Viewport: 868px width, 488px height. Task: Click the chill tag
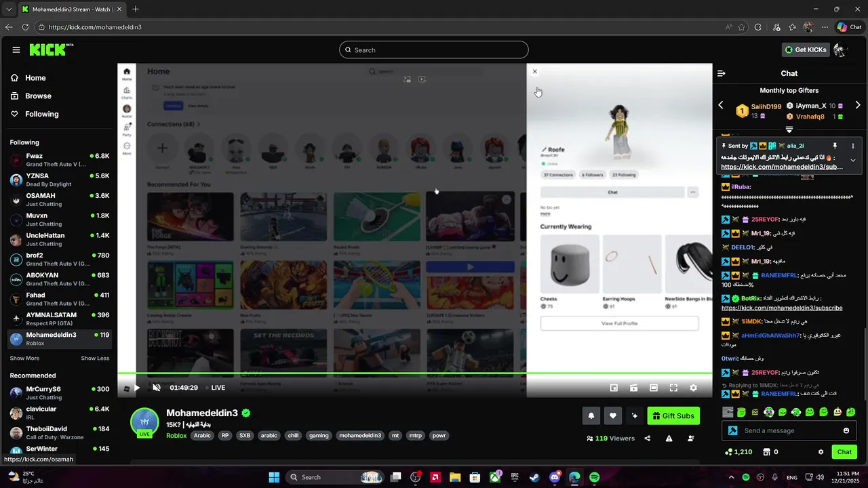pos(293,436)
